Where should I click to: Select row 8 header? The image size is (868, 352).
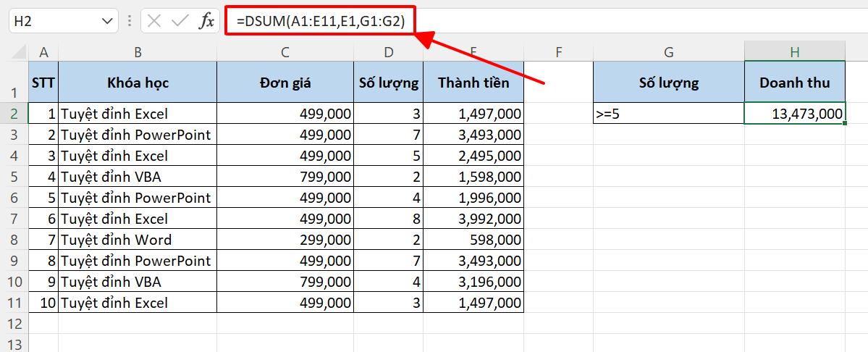pos(14,240)
